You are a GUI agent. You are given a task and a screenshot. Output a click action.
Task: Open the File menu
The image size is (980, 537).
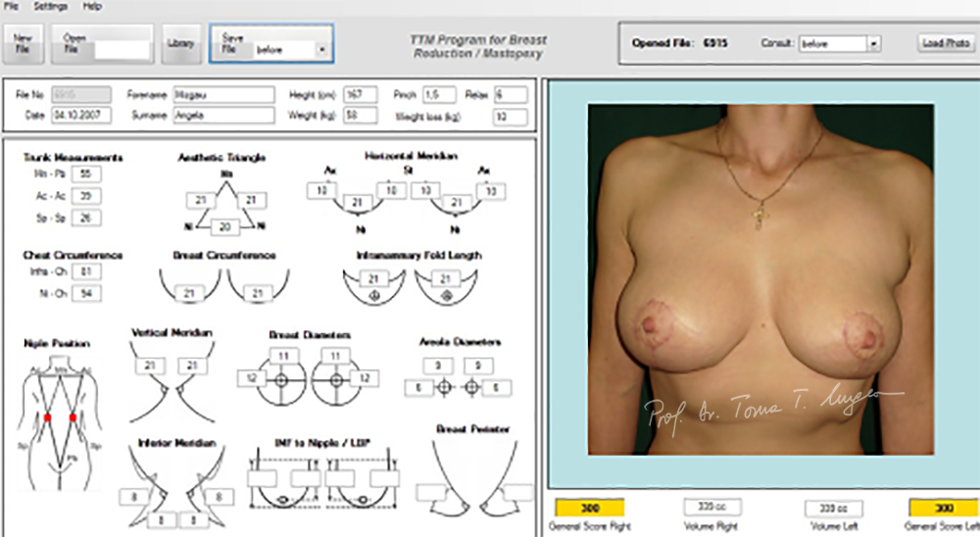[x=11, y=6]
